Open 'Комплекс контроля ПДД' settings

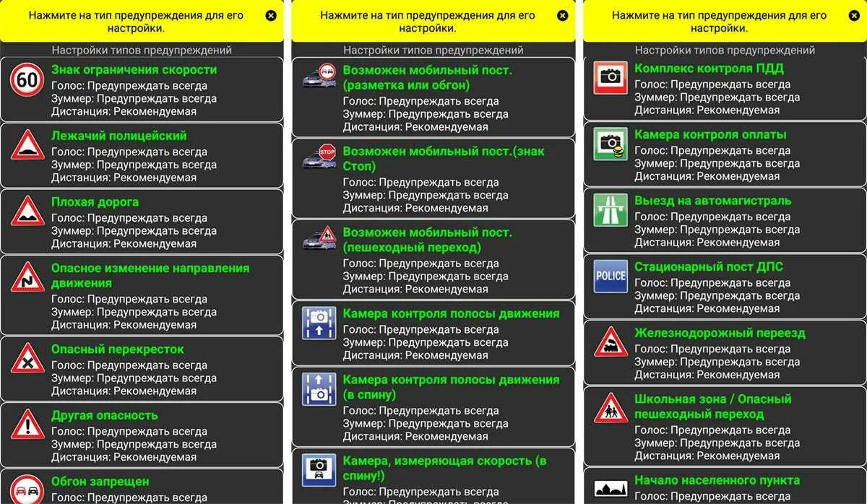tap(725, 88)
